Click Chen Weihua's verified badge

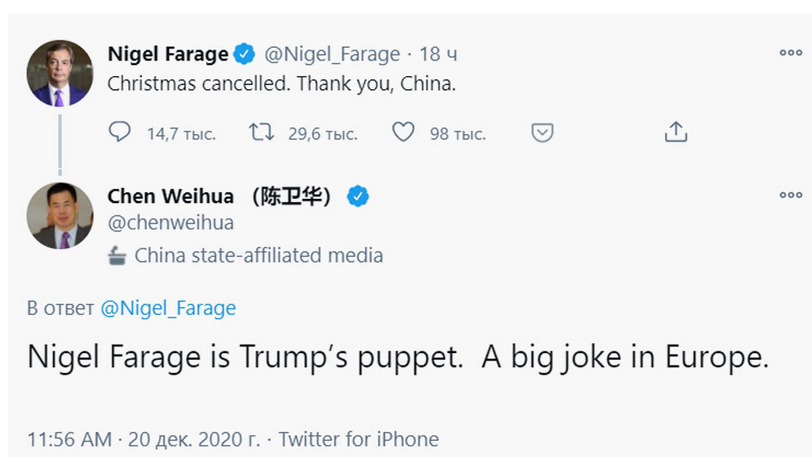point(357,196)
